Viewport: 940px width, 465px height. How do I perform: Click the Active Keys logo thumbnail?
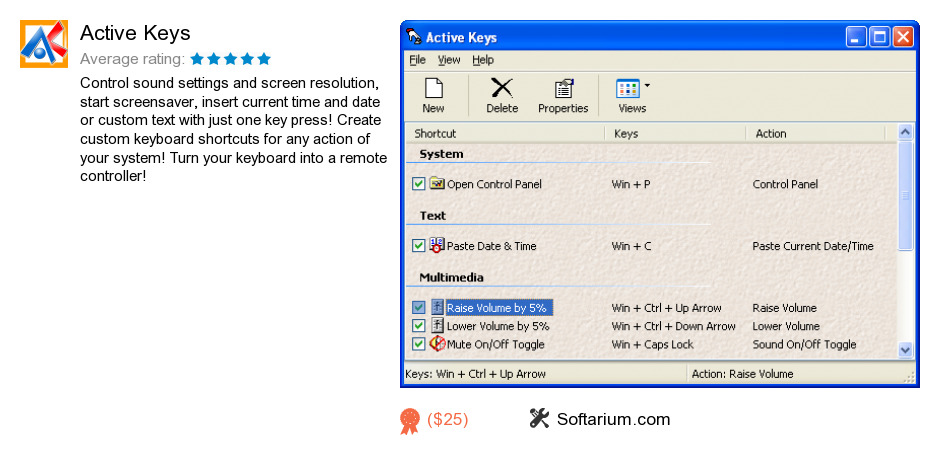[x=44, y=44]
